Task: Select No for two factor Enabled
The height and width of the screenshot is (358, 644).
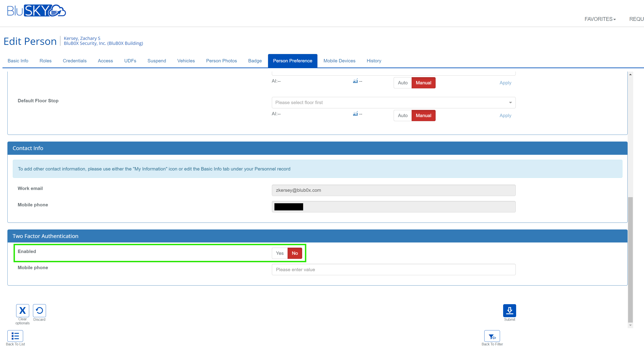Action: click(295, 253)
